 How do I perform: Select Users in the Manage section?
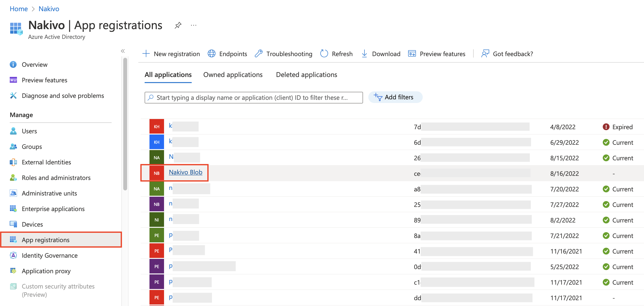pyautogui.click(x=29, y=131)
